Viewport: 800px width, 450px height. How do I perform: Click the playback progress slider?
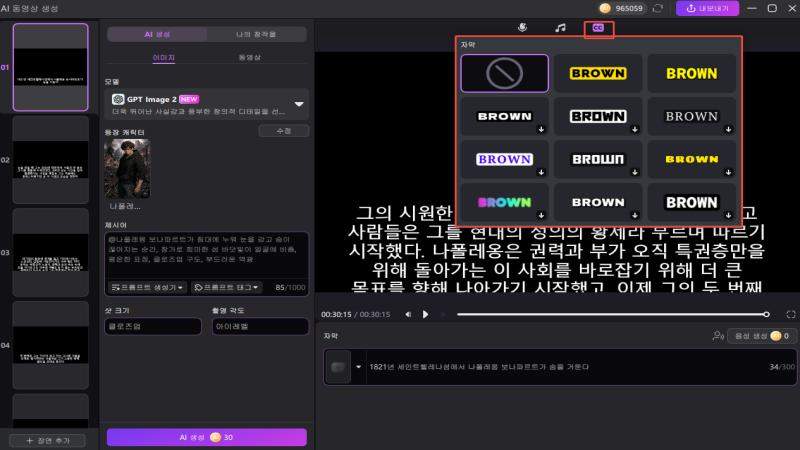point(611,314)
